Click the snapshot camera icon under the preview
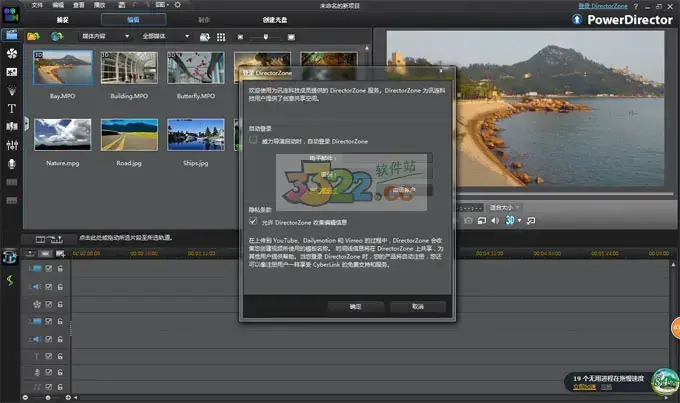 467,219
